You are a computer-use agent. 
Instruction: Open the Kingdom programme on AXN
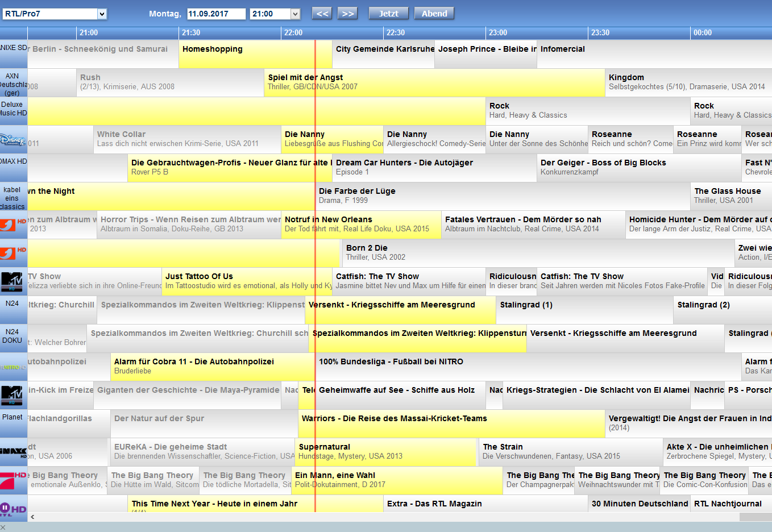[688, 82]
